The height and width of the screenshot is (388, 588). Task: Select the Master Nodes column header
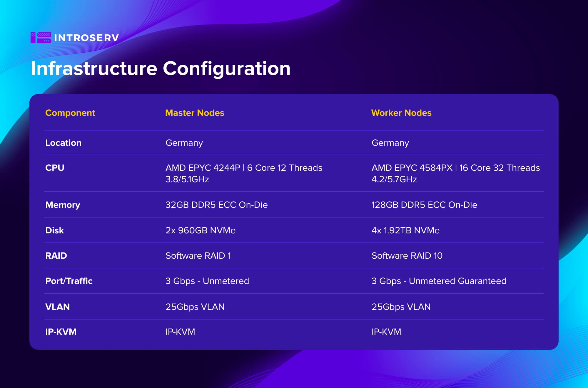click(x=195, y=113)
